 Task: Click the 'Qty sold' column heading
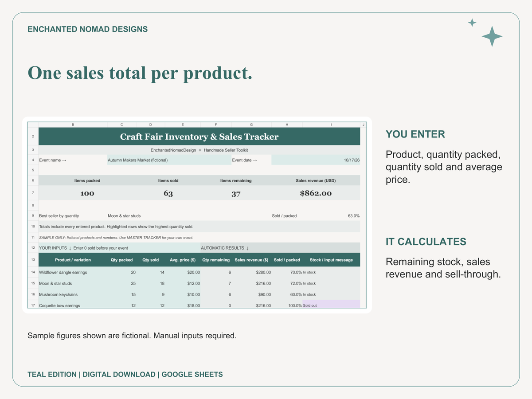pyautogui.click(x=150, y=260)
